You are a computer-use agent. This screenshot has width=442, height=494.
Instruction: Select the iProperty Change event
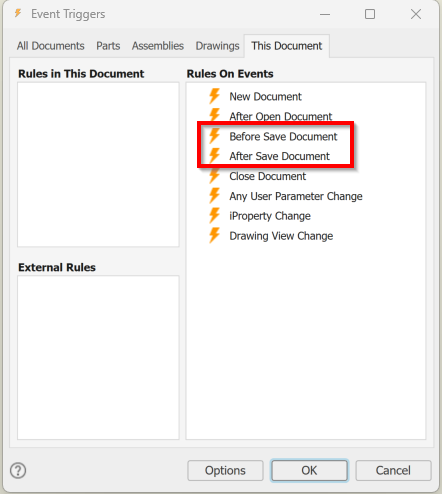pyautogui.click(x=270, y=216)
